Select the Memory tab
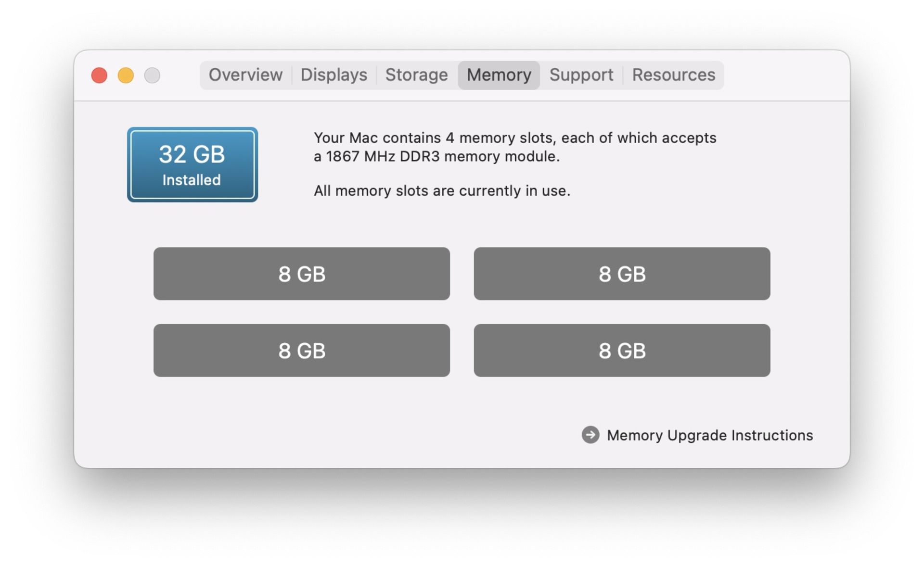Viewport: 924px width, 566px height. point(498,75)
